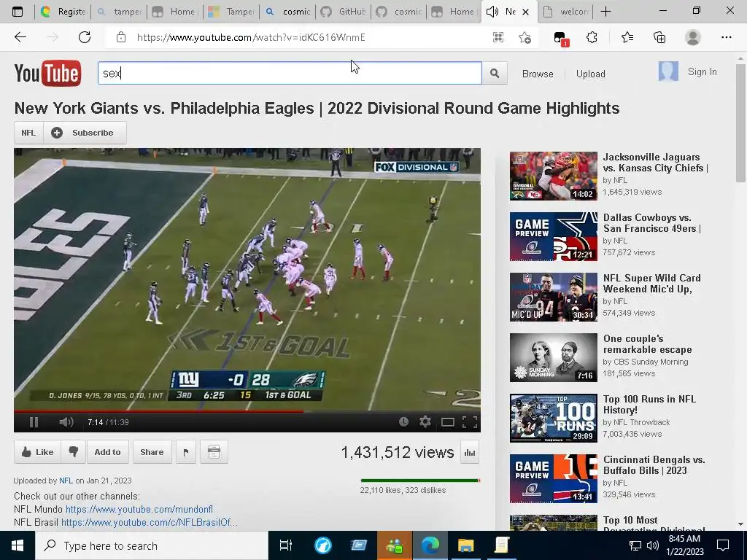
Task: Open the QR code/apps icon in address bar
Action: click(498, 37)
